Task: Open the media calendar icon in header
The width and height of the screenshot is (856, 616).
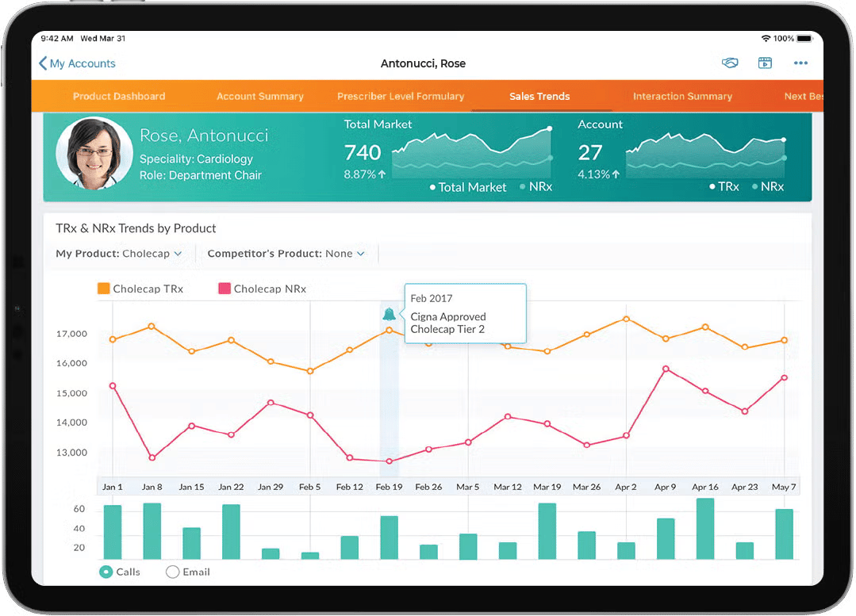Action: click(x=765, y=63)
